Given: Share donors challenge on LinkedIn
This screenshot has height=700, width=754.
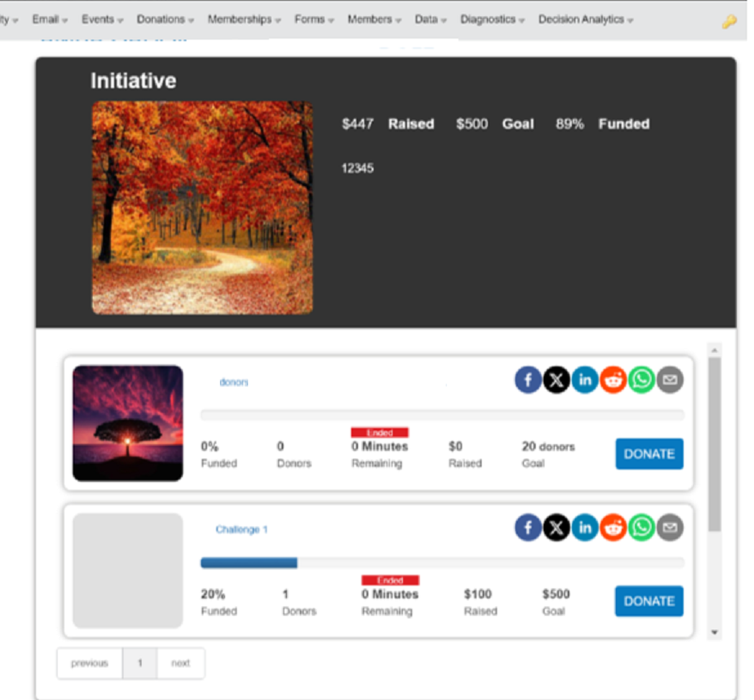Looking at the screenshot, I should pos(585,380).
